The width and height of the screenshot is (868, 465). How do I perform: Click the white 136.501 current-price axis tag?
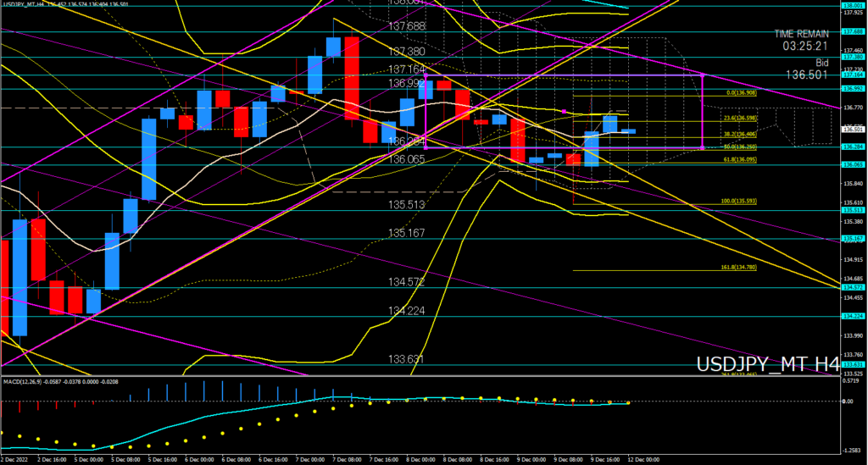(853, 130)
